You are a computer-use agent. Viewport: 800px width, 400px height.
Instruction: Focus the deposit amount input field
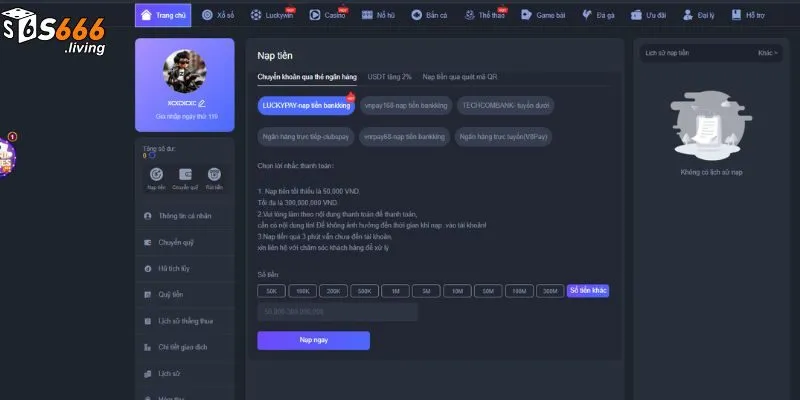(337, 313)
